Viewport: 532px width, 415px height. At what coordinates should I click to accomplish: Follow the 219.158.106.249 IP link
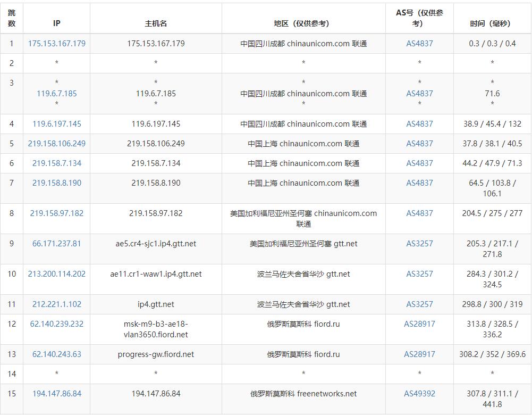[x=57, y=143]
